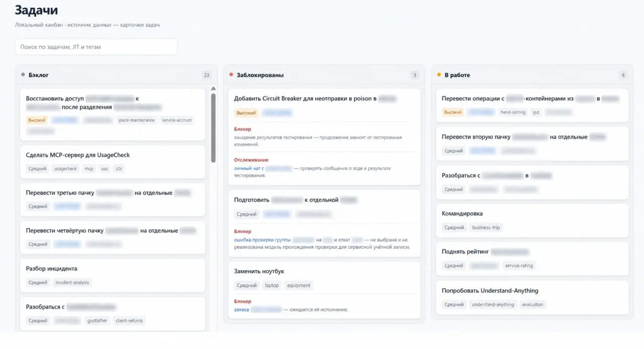Click the Бэклог column scrollbar thumb
The height and width of the screenshot is (349, 644).
[x=213, y=128]
